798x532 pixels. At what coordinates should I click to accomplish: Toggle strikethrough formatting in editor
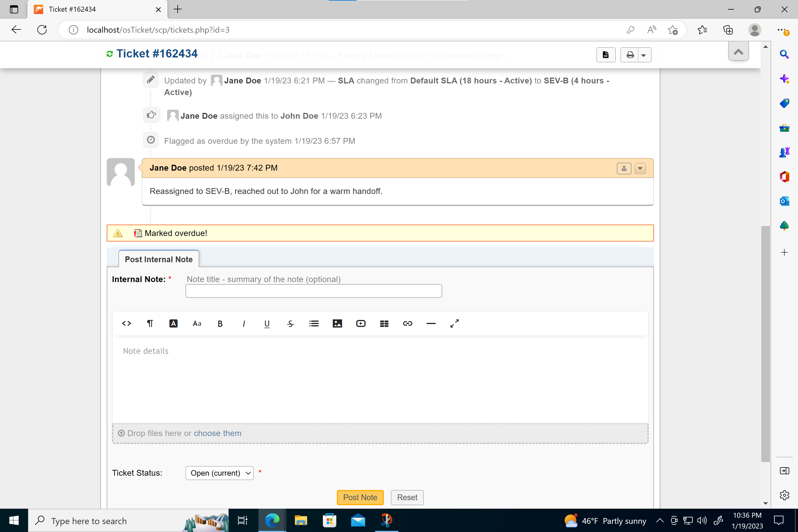tap(290, 323)
